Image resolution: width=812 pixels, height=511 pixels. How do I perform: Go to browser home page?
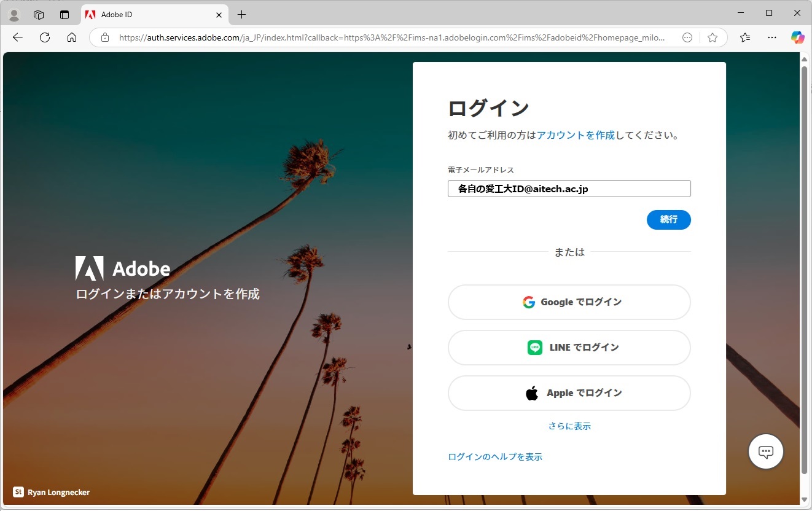point(72,37)
